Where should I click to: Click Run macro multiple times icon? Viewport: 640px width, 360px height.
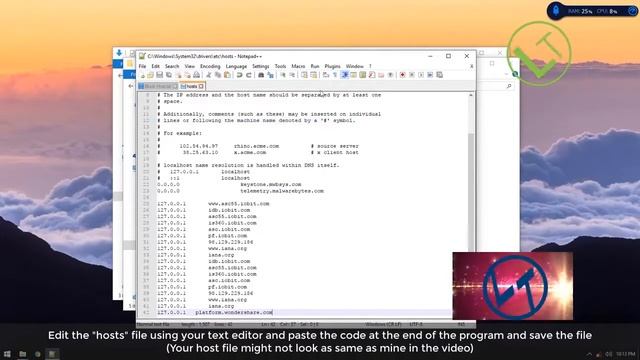click(430, 75)
